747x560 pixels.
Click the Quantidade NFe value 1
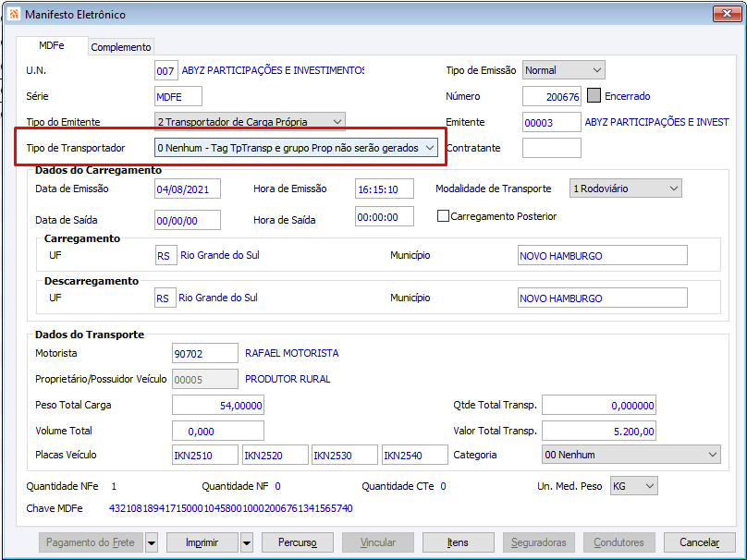114,486
